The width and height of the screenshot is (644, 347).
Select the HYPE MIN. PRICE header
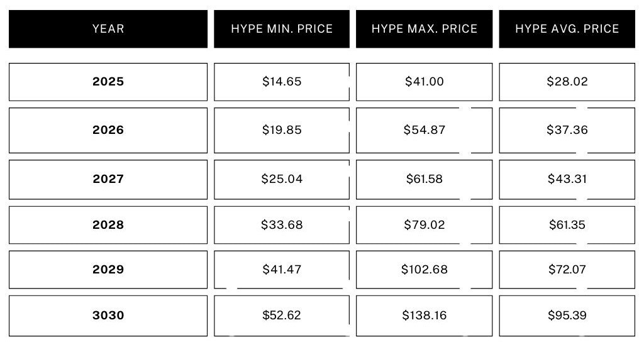point(282,29)
